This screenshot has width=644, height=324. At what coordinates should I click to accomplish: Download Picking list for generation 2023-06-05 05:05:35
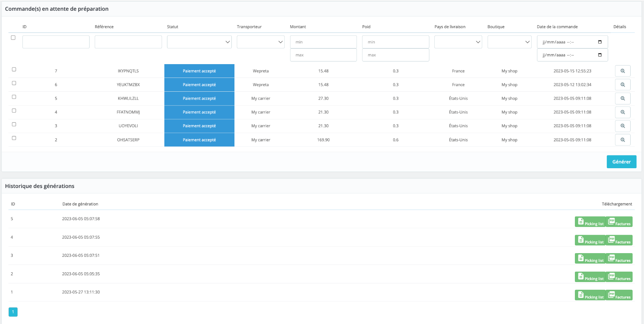(590, 277)
